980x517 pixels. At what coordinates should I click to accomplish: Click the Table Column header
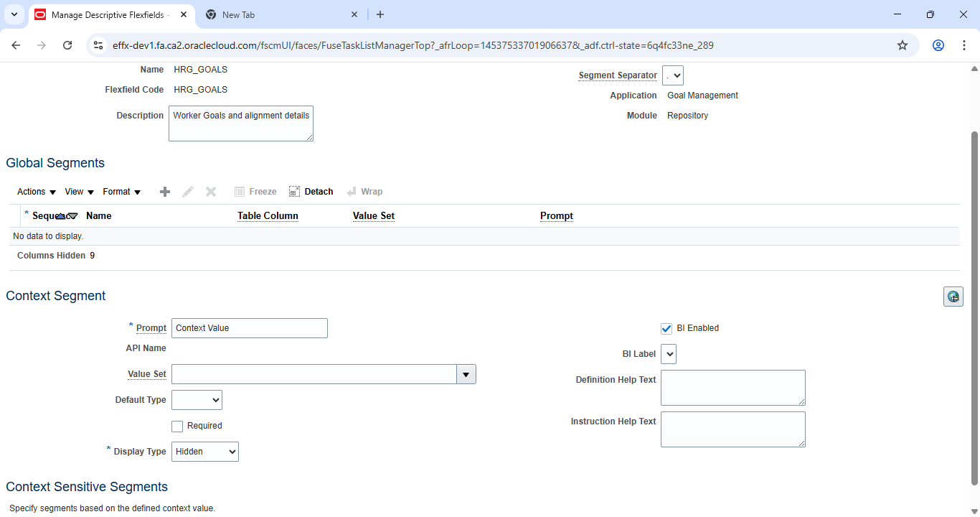point(268,216)
